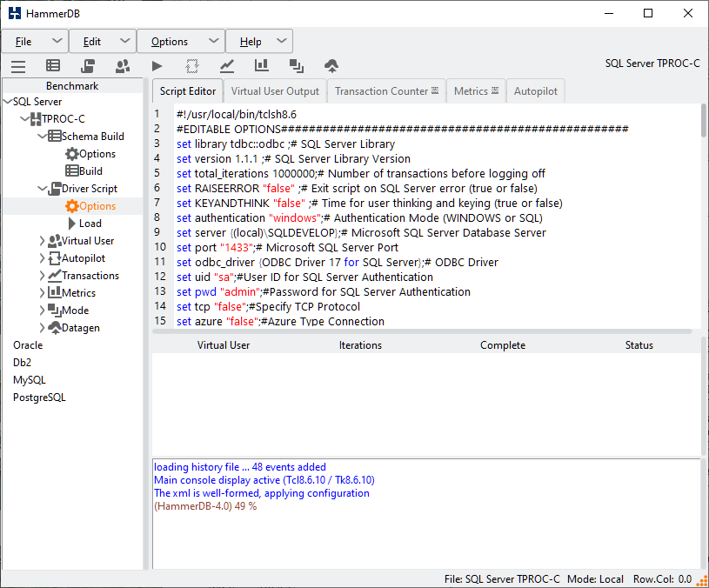Screen dimensions: 709x588
Task: Click the Schema Build toolbar icon
Action: tap(53, 66)
